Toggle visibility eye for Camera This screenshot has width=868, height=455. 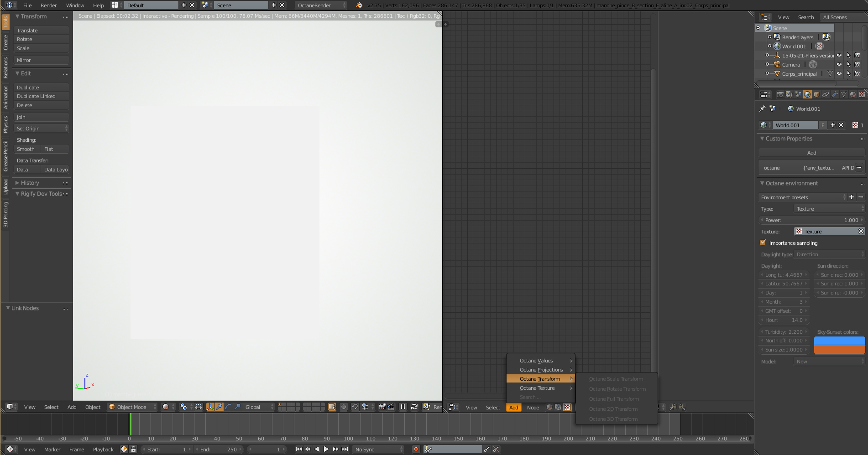(839, 64)
